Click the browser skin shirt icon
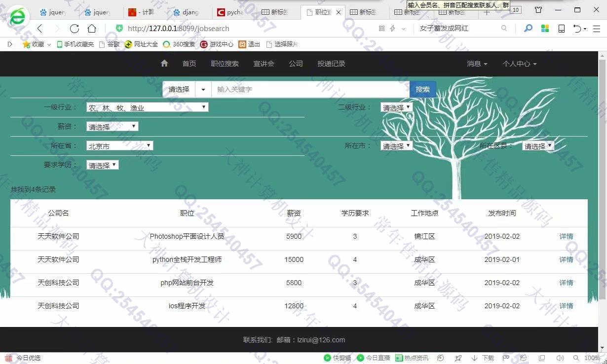 [x=538, y=10]
